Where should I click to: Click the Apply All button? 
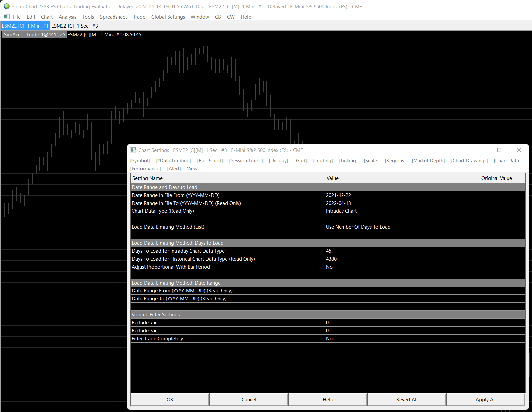pos(486,400)
